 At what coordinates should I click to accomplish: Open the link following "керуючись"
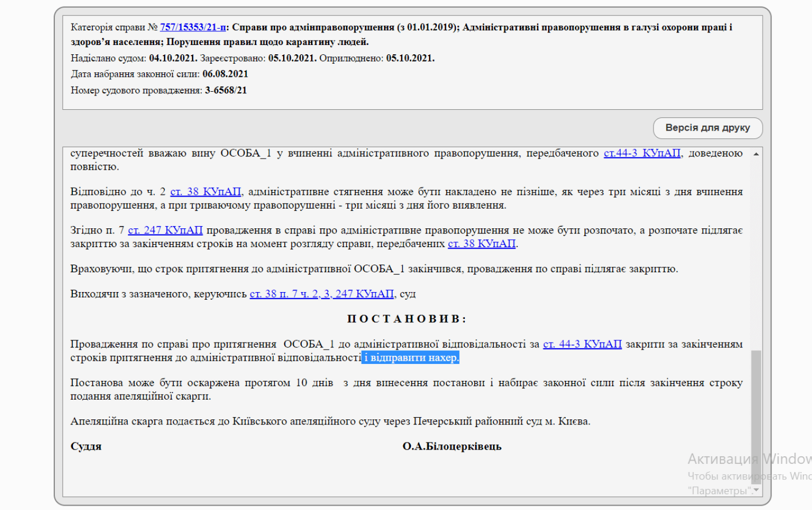[322, 294]
